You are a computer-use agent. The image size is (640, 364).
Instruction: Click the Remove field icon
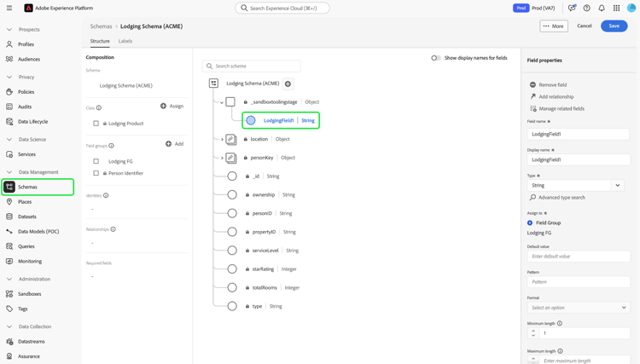coord(533,84)
